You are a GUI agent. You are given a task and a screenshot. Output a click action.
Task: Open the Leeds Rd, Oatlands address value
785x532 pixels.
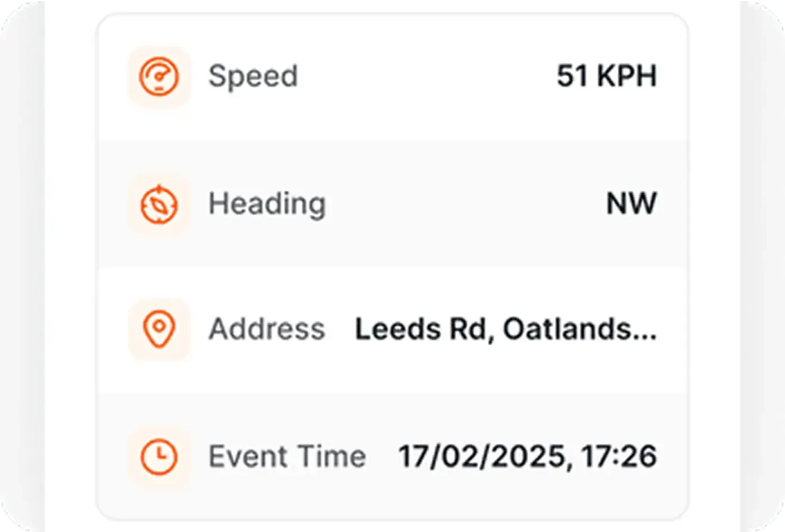click(506, 329)
